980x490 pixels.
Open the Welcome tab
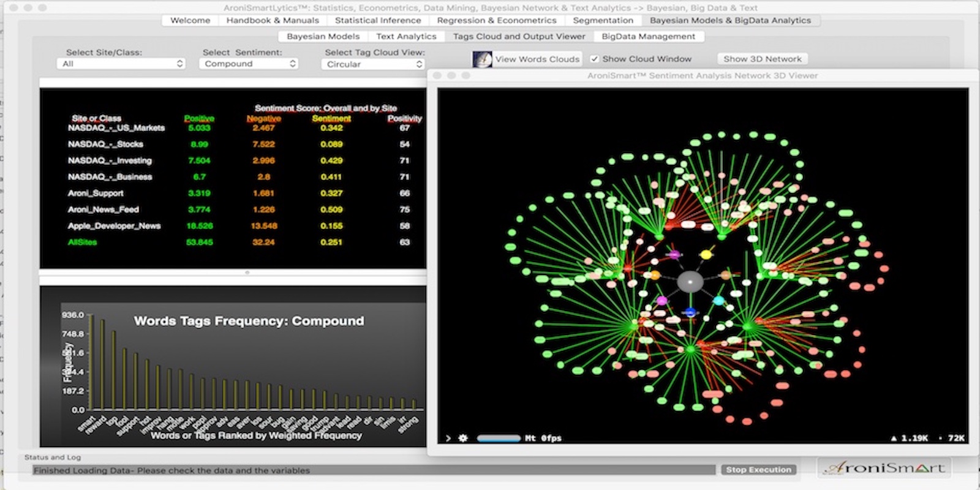click(190, 20)
